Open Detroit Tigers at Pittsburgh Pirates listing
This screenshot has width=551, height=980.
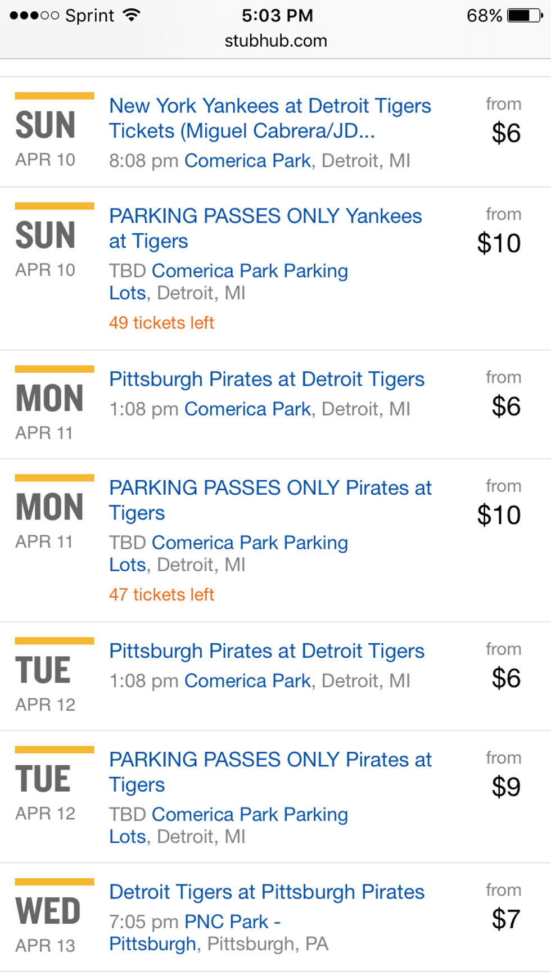coord(267,892)
